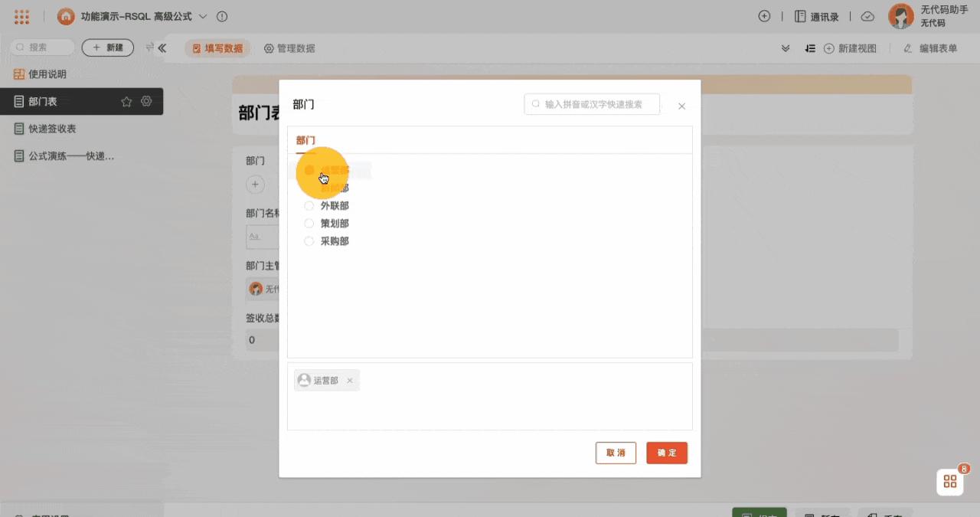Image resolution: width=980 pixels, height=517 pixels.
Task: Click the sort list icon near 新建视图
Action: [810, 47]
